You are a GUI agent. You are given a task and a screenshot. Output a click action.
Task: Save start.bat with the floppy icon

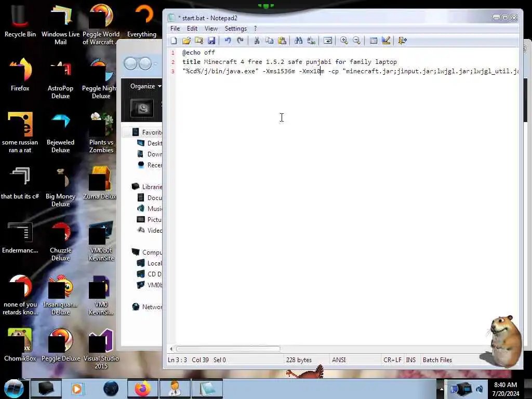[x=211, y=41]
